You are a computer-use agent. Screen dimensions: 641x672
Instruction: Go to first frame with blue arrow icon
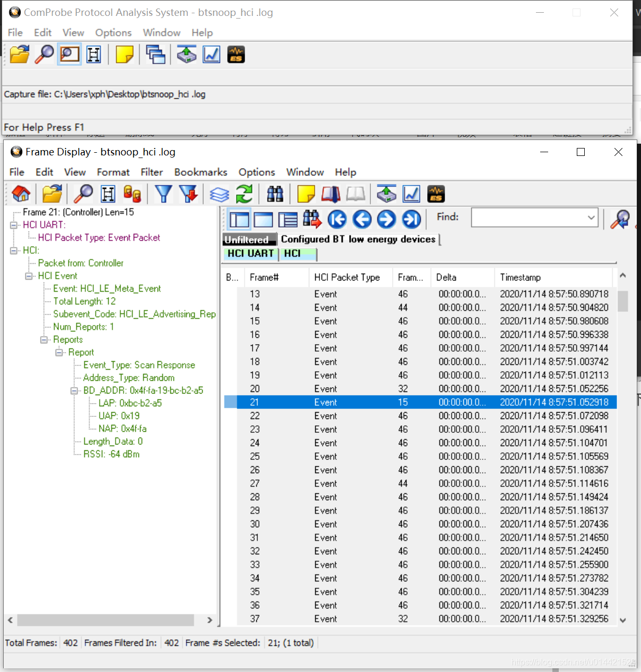click(x=337, y=219)
